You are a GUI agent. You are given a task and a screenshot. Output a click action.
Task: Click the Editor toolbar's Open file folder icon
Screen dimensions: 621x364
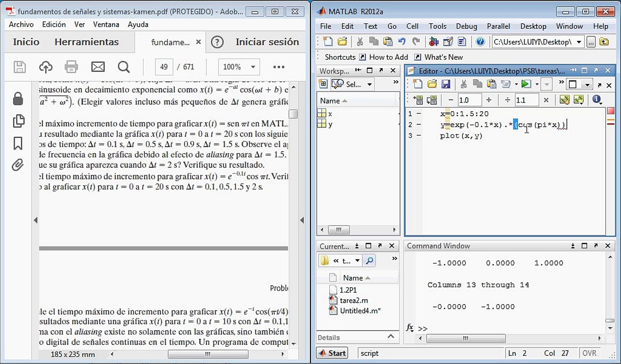pos(432,84)
